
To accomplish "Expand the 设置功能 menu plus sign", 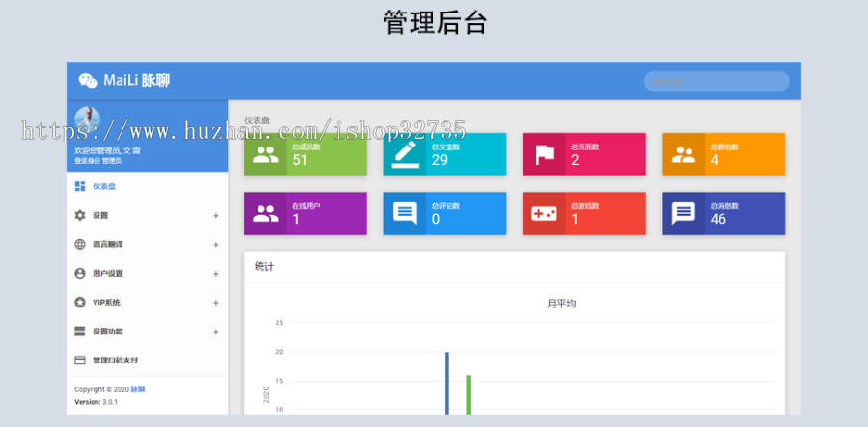I will click(215, 332).
